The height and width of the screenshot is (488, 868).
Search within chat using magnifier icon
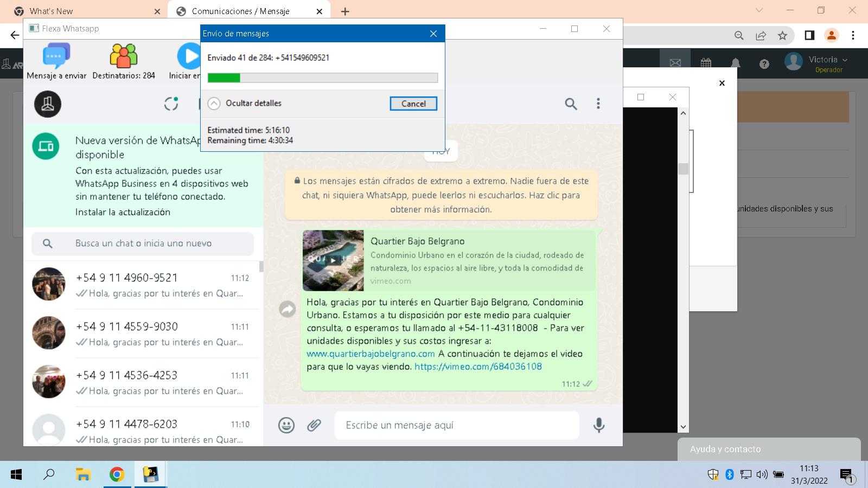coord(571,104)
